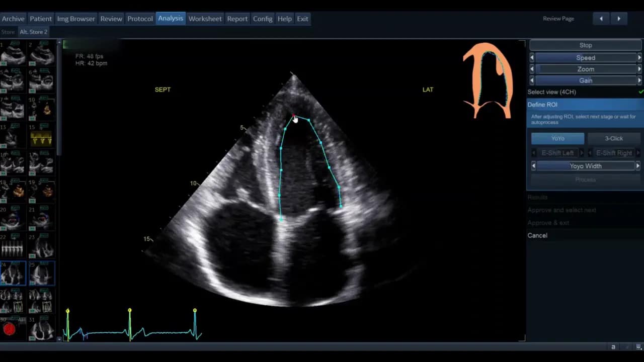The image size is (644, 362).
Task: Open the Worksheet tab
Action: pos(205,19)
